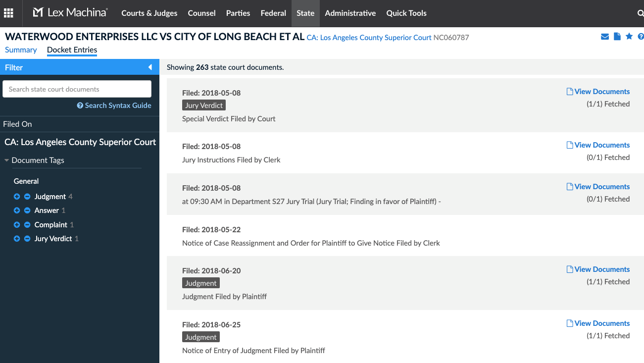Collapse the Filter sidebar panel
The height and width of the screenshot is (363, 644).
[x=150, y=67]
